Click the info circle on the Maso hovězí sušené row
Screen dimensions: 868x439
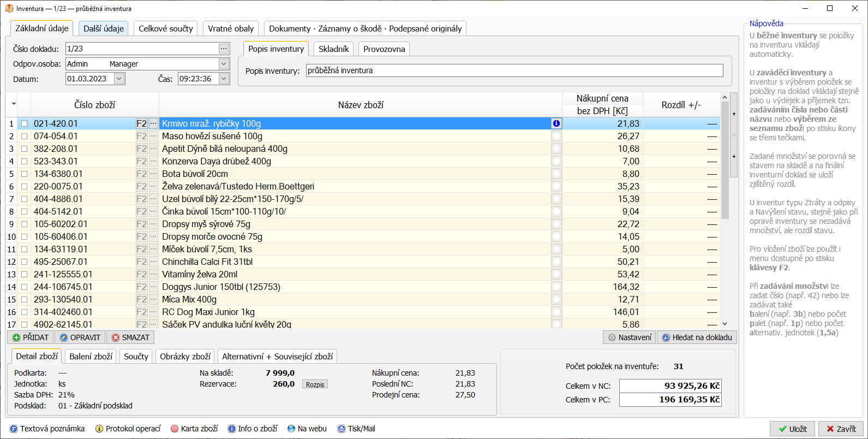556,136
